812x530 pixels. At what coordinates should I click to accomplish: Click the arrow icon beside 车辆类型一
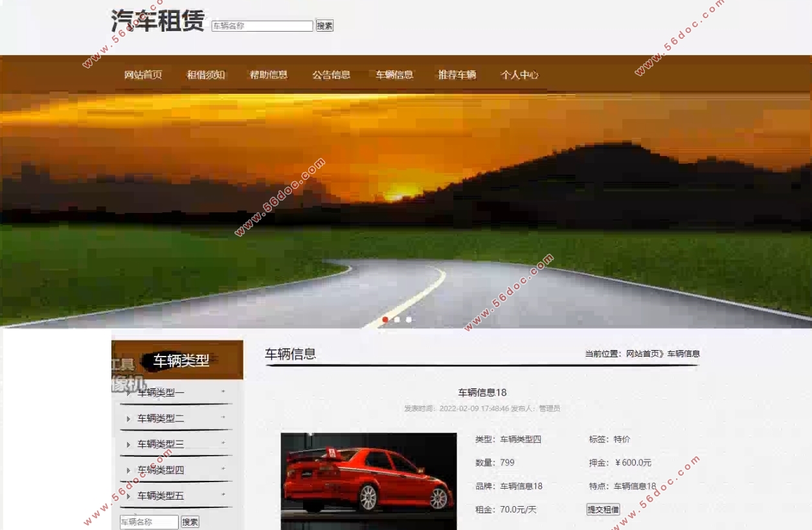pos(128,392)
